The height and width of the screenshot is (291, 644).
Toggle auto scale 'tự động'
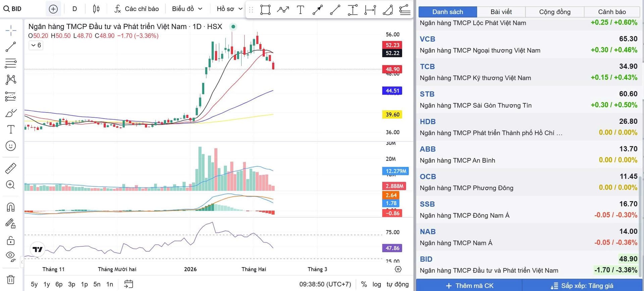[397, 284]
